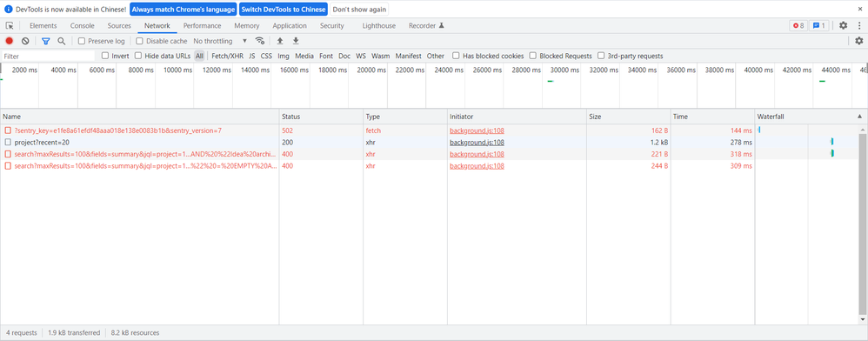Open the Recorder tab
The width and height of the screenshot is (868, 341).
coord(426,25)
